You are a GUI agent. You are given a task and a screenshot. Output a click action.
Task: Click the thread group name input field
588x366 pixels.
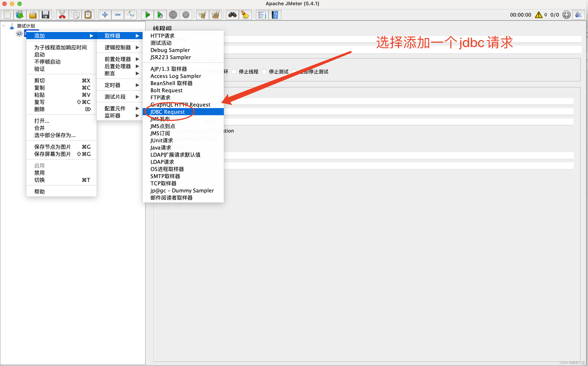[x=403, y=39]
